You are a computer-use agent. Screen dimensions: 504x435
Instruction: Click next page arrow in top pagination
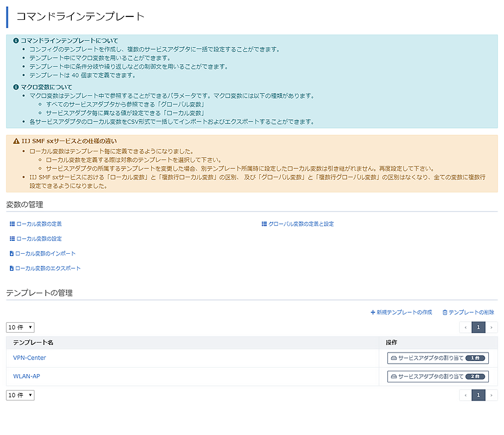pos(492,327)
